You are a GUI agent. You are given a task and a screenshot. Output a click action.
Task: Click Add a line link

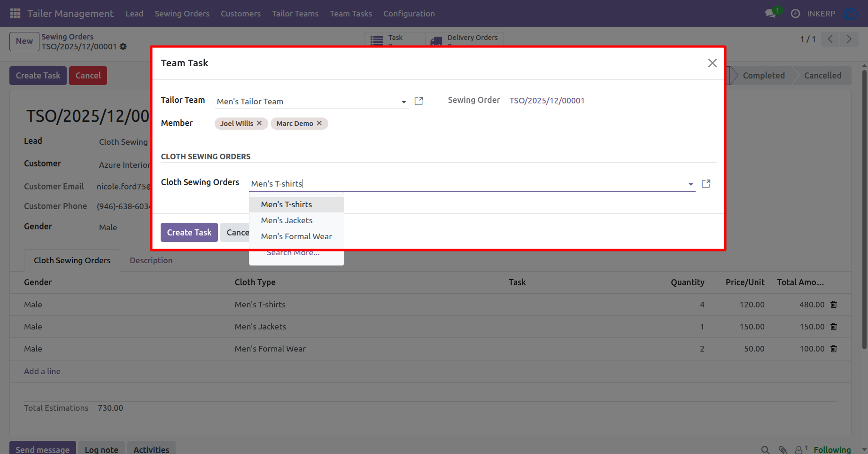click(x=42, y=371)
